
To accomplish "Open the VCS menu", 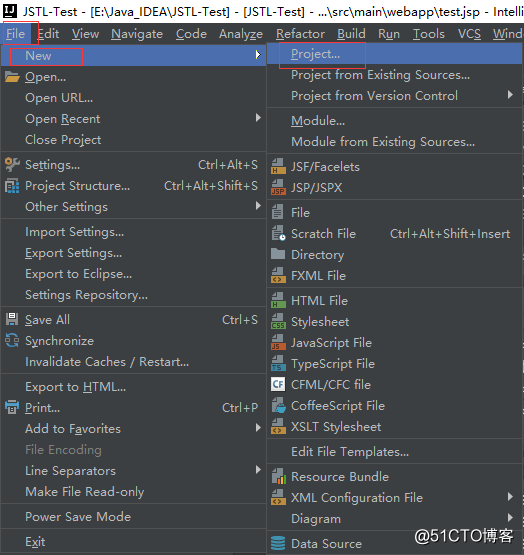I will point(469,34).
